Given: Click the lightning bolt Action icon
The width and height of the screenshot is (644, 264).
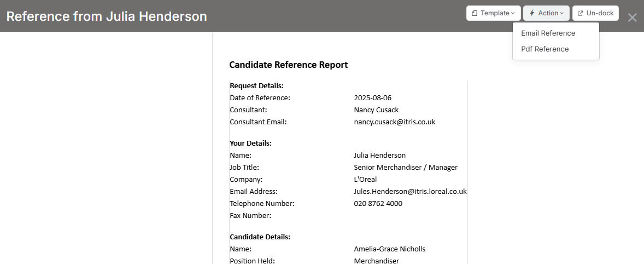Looking at the screenshot, I should [x=532, y=13].
